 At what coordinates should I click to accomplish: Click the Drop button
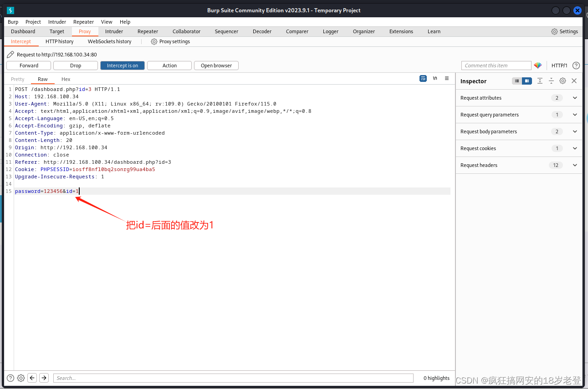coord(76,66)
